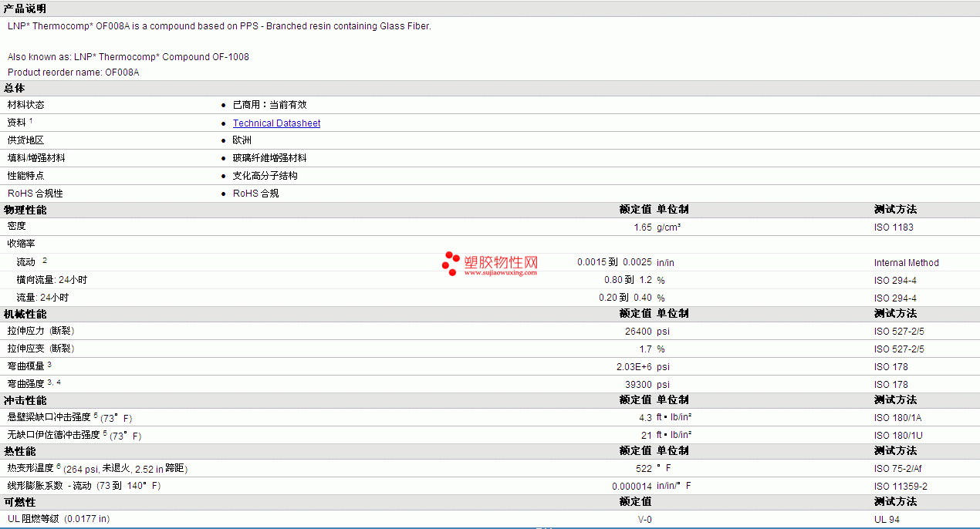Select the ISO 180/1A test method
The image size is (980, 529).
pos(898,418)
